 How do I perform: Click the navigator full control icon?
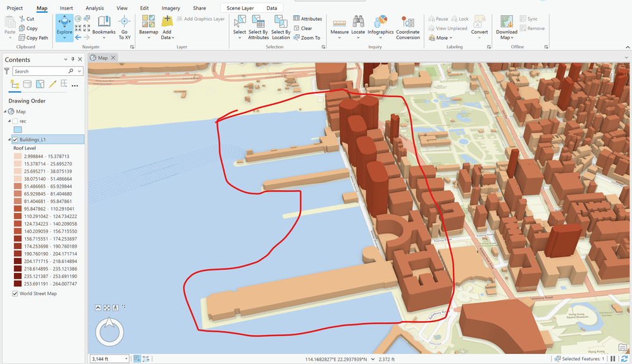click(107, 308)
